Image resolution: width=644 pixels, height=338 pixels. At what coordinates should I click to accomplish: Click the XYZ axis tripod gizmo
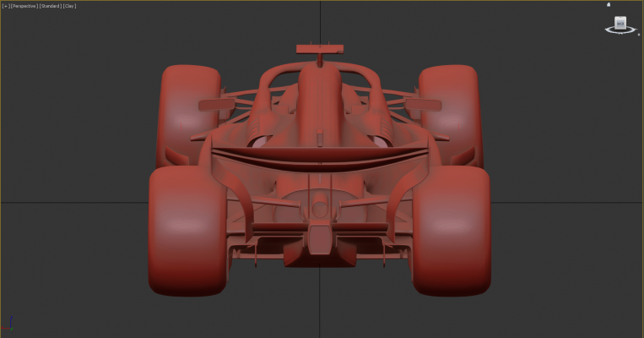pyautogui.click(x=9, y=324)
